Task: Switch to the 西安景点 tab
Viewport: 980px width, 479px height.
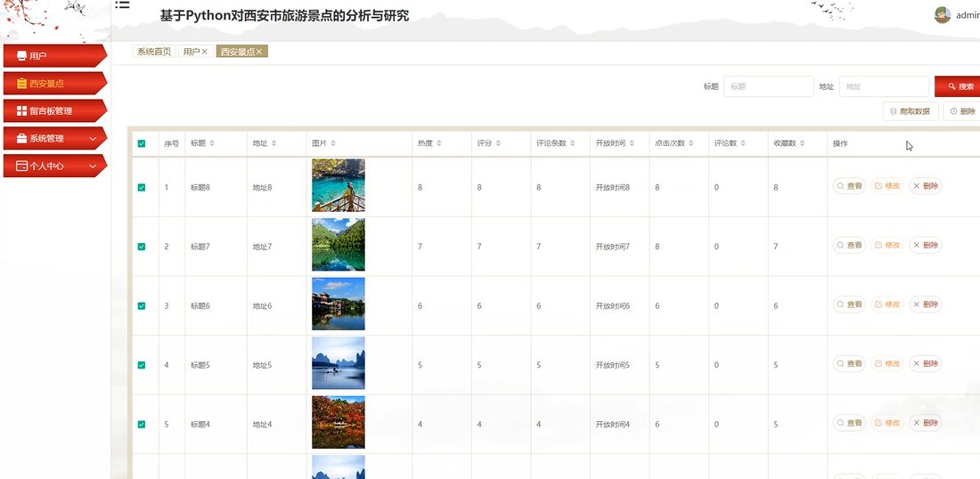Action: pos(241,52)
